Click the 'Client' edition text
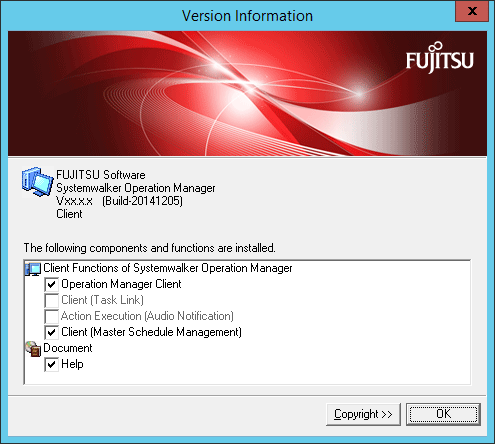Viewport: 495px width, 444px height. click(x=69, y=214)
